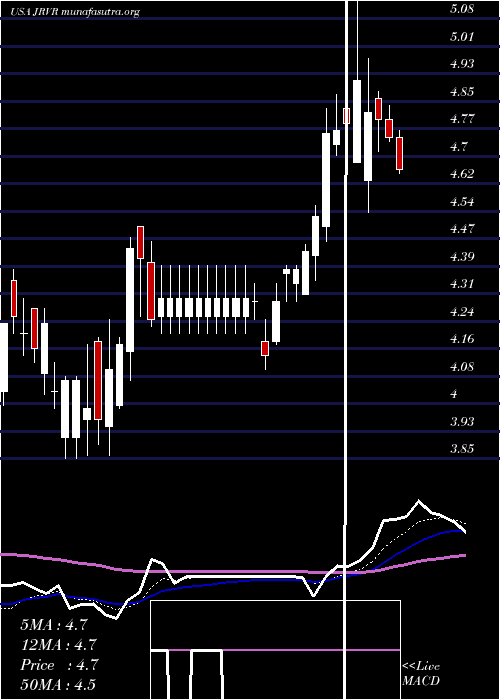The width and height of the screenshot is (500, 700).
Task: Click the 4.77 price axis label
Action: point(462,119)
